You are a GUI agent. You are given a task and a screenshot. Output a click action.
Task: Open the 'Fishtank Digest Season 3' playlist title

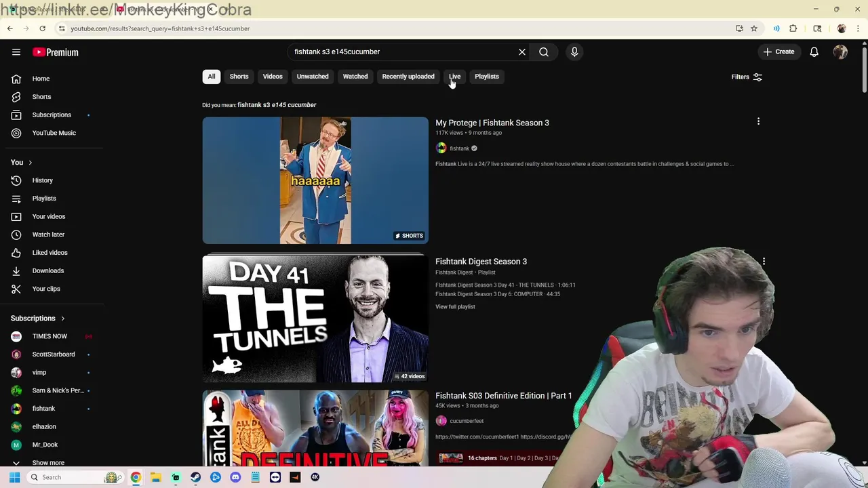(x=481, y=262)
